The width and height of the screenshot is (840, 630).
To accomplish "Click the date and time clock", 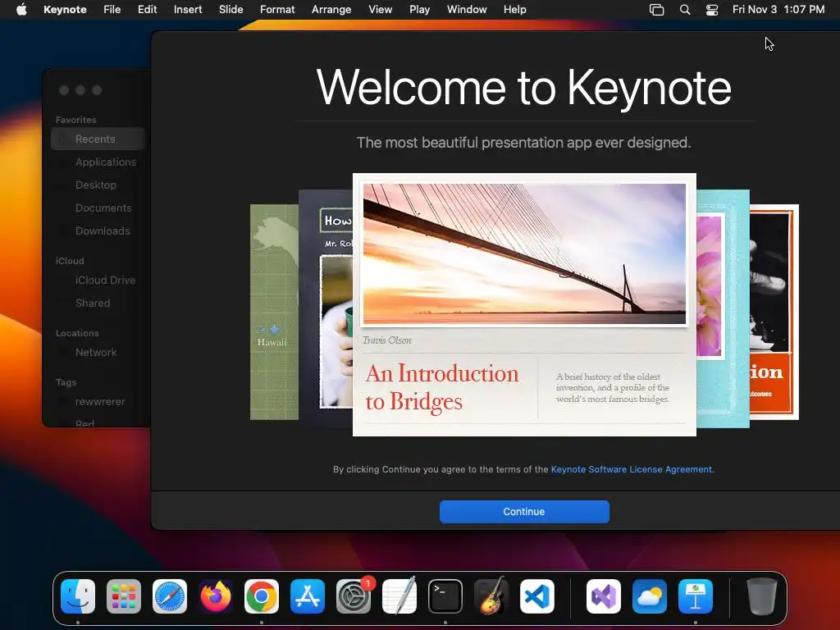I will 778,10.
